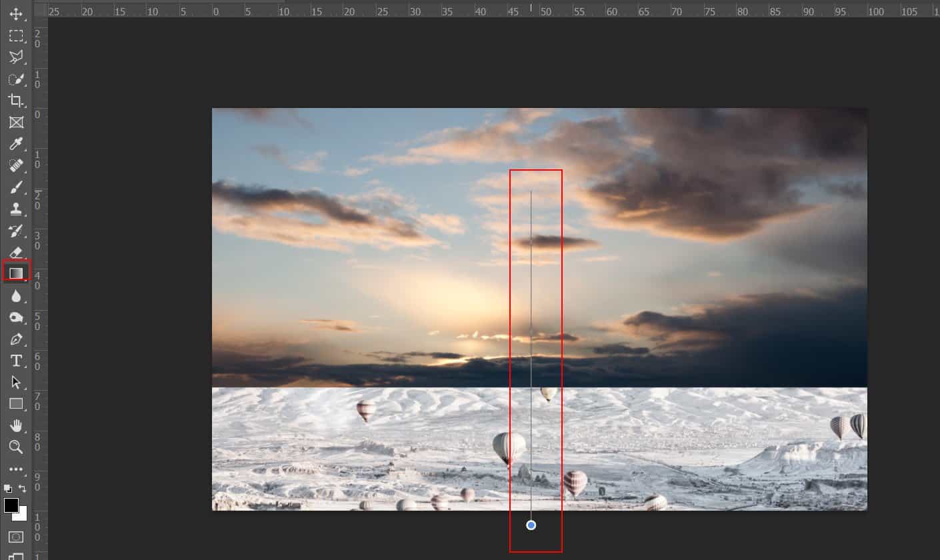Choose the Eraser tool

point(16,252)
